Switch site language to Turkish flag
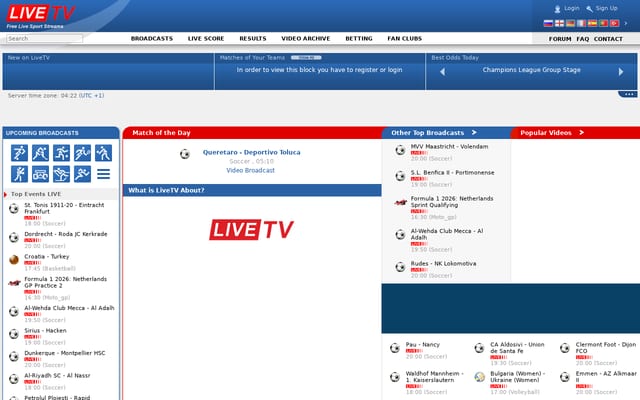Screen dimensions: 640x400 pyautogui.click(x=614, y=23)
